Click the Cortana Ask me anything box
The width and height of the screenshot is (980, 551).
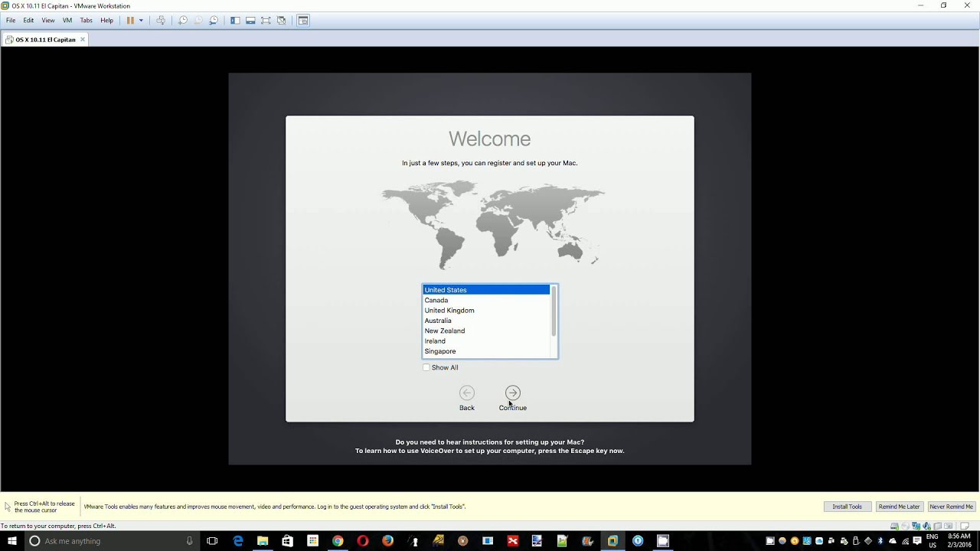(111, 541)
